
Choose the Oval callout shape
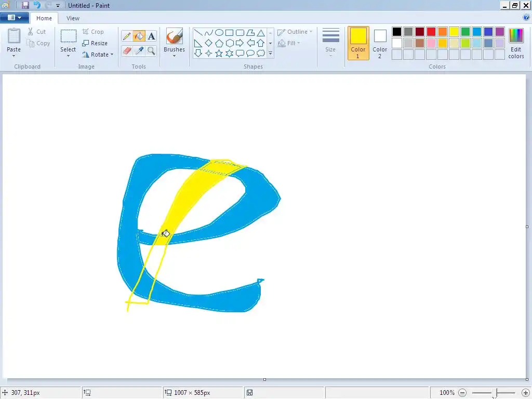coord(250,54)
